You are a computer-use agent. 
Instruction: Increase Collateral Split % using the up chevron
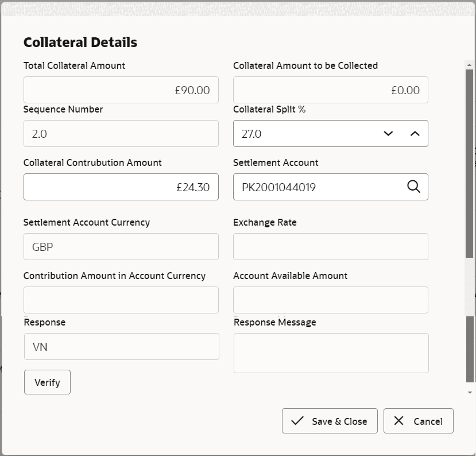pyautogui.click(x=414, y=133)
